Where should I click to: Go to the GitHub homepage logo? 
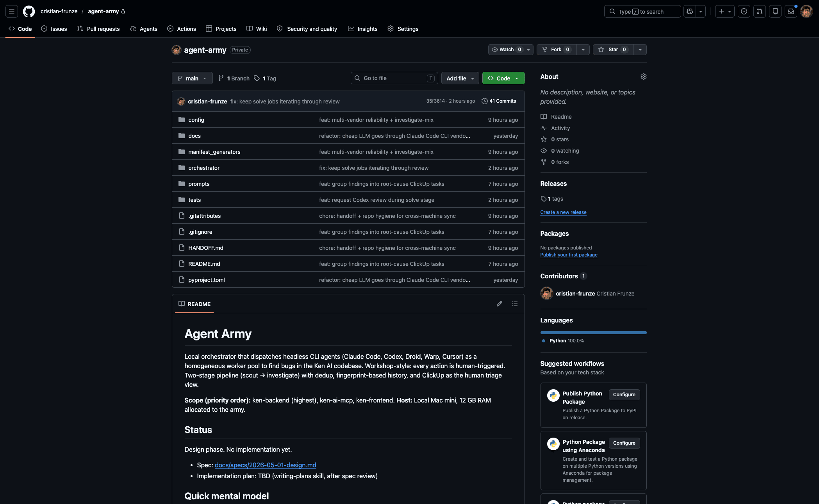29,11
